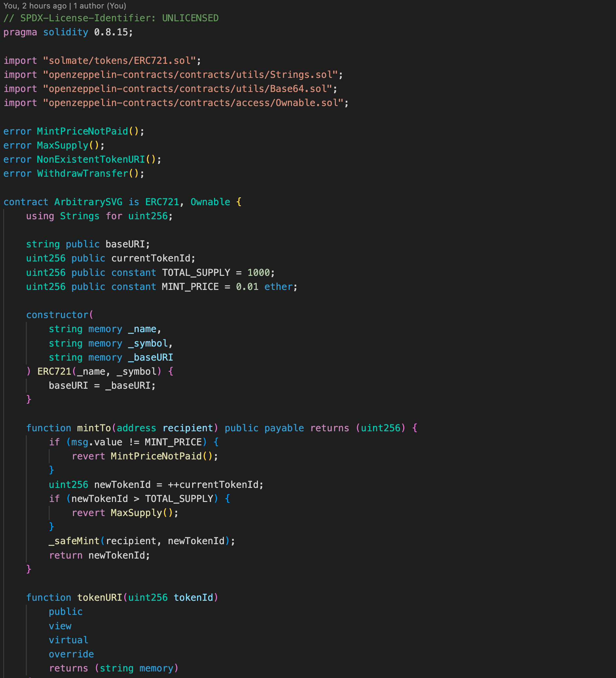Click the _safeMint function call
This screenshot has height=678, width=616.
pyautogui.click(x=142, y=541)
